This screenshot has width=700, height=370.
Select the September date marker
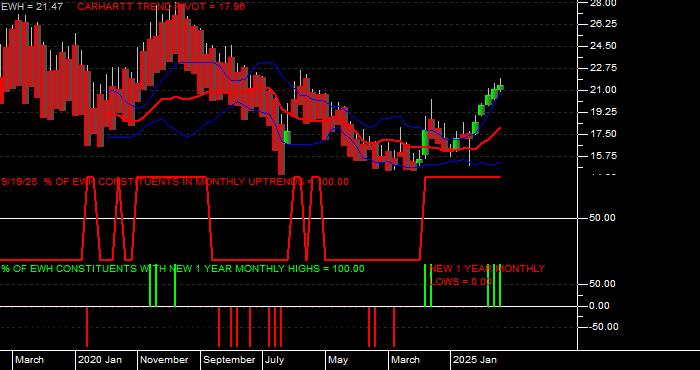(x=229, y=360)
